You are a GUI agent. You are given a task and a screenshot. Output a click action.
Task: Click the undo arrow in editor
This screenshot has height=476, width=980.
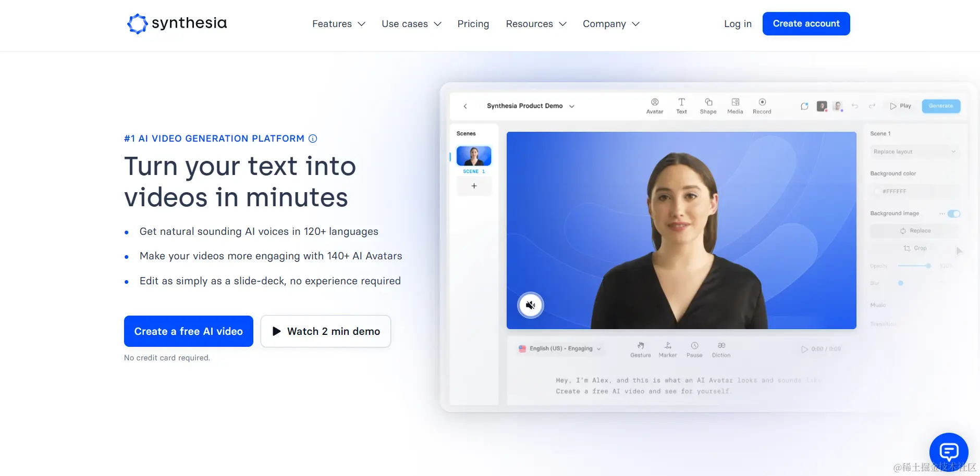tap(855, 106)
